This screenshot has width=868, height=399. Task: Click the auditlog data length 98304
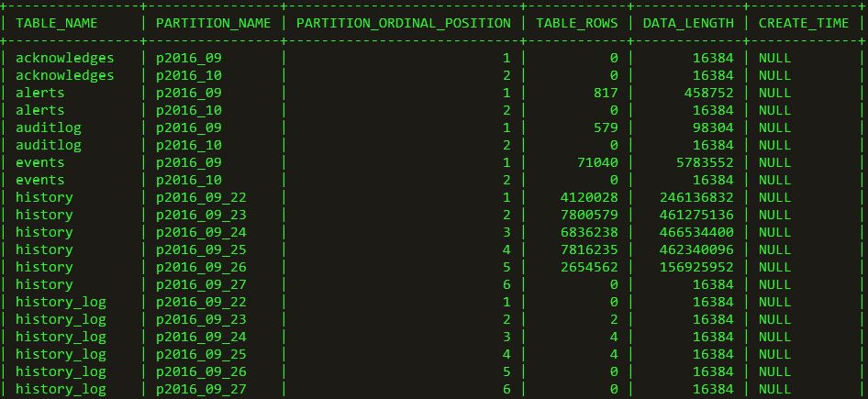[x=713, y=127]
